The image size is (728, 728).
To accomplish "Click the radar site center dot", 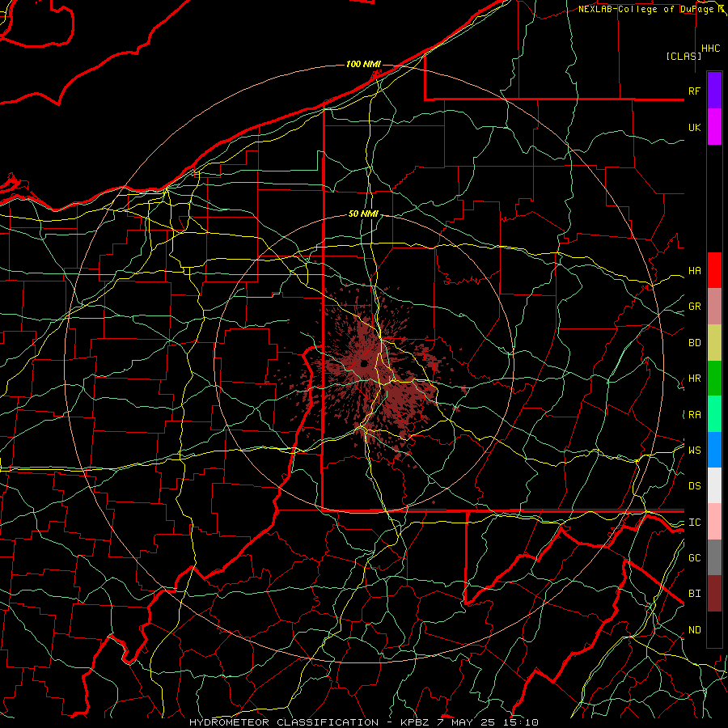I will click(365, 363).
